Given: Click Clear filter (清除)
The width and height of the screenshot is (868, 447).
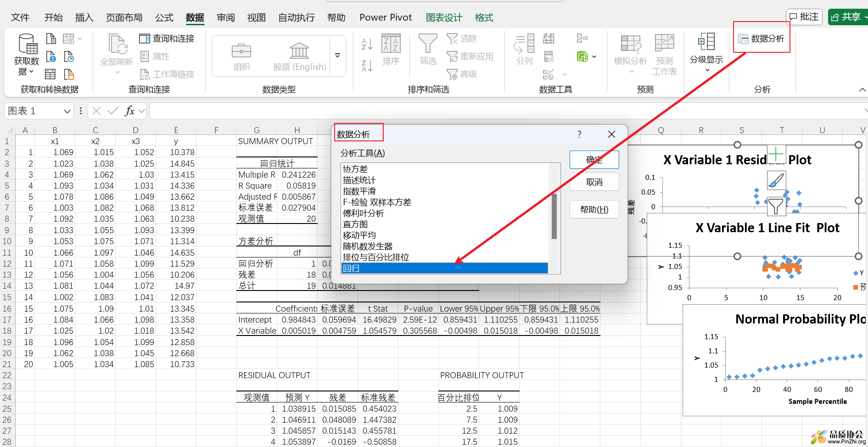Looking at the screenshot, I should click(x=462, y=39).
